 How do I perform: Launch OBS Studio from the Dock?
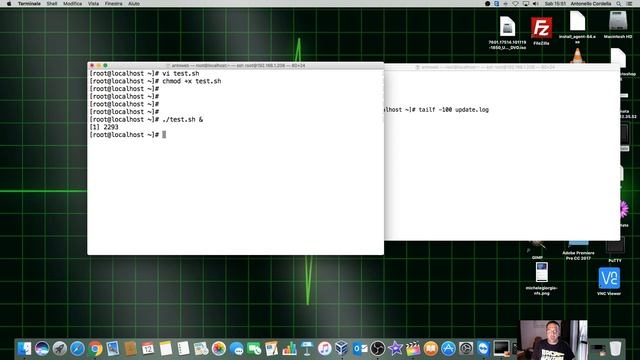tap(378, 349)
